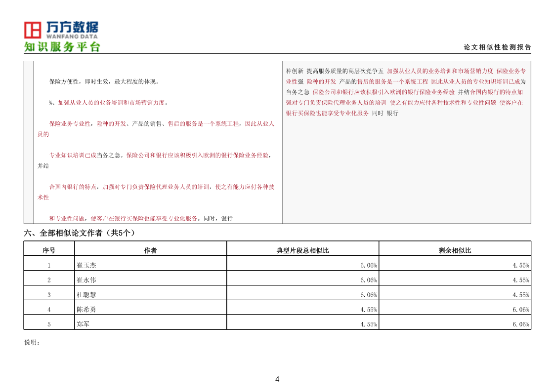Select the line 保险方便性，即时生效，最大程度的体现。

104,81
